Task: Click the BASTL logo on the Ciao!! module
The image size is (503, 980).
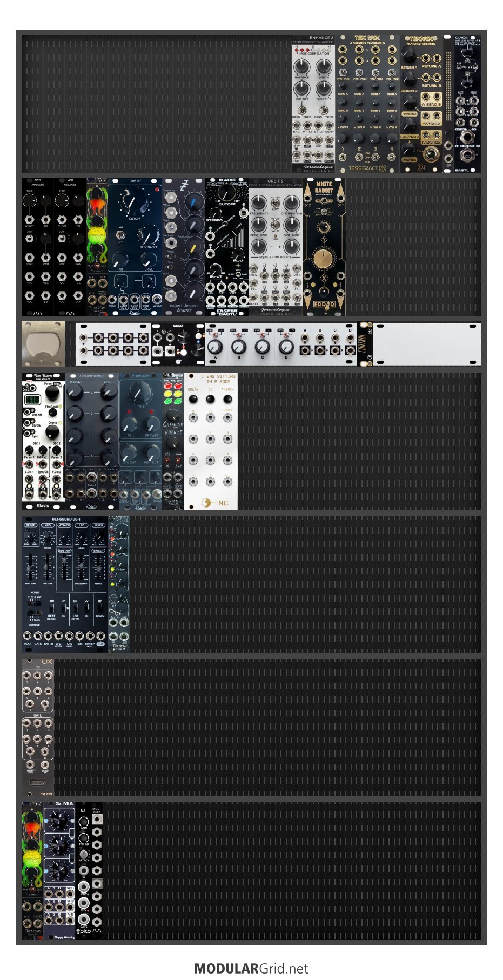Action: pyautogui.click(x=462, y=170)
